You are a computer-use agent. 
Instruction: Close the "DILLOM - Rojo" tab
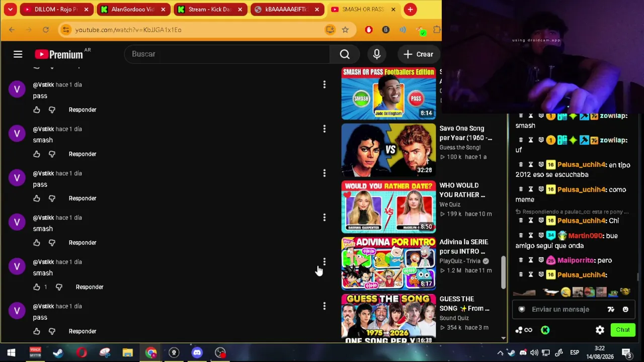point(86,9)
